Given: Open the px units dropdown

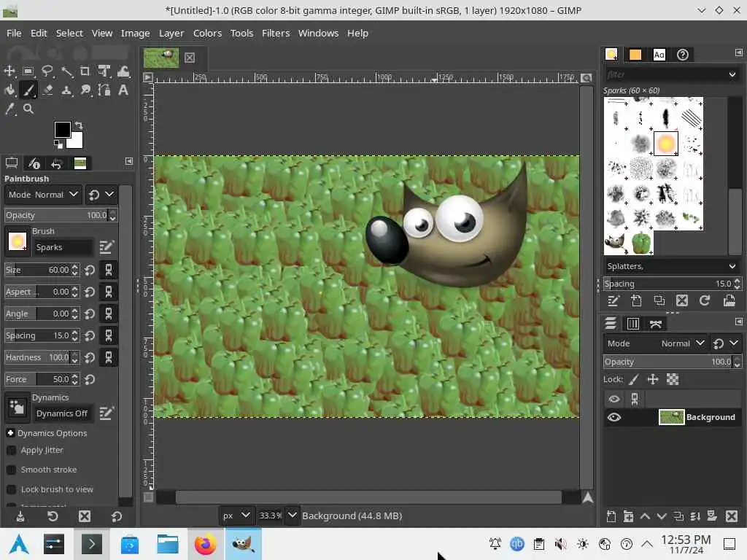Looking at the screenshot, I should [236, 516].
